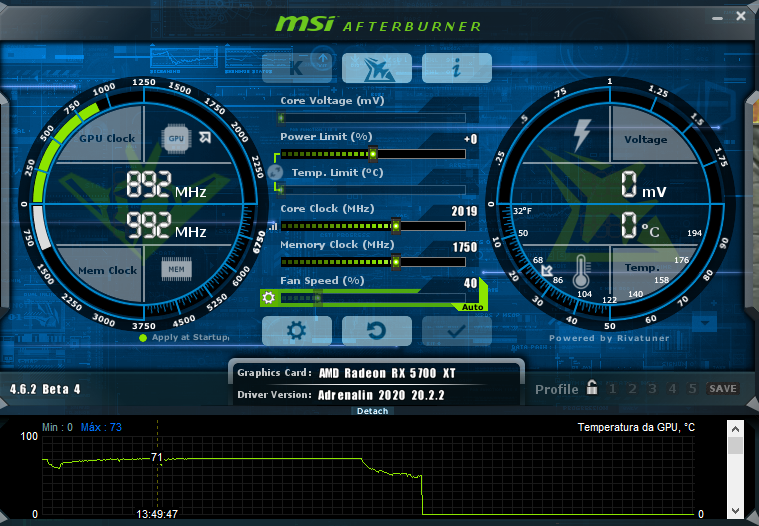Click the Core Clock value 2019

464,211
